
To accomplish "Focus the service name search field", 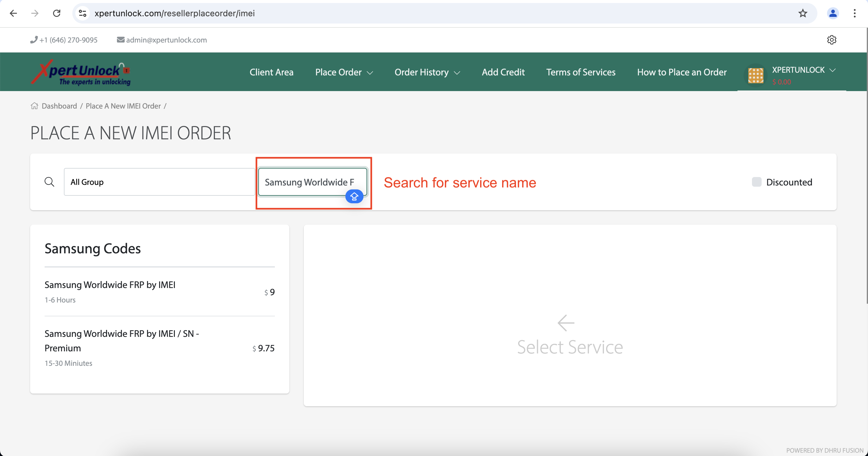I will [x=312, y=182].
